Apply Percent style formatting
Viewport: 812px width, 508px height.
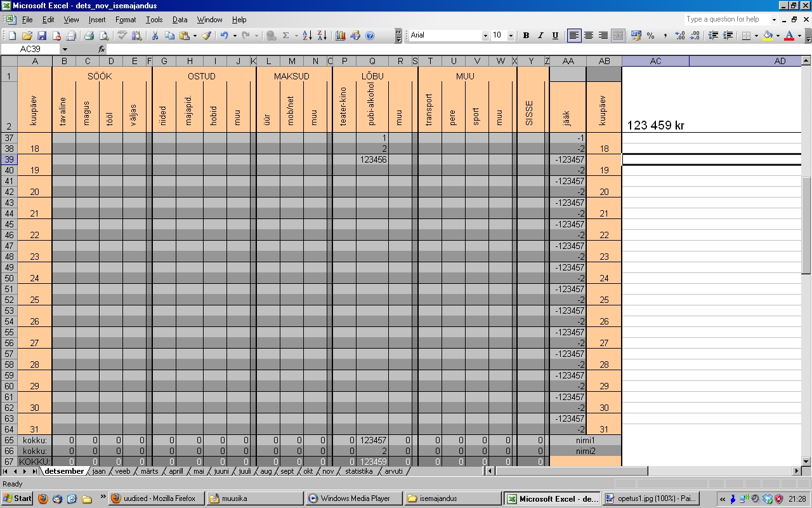click(651, 36)
